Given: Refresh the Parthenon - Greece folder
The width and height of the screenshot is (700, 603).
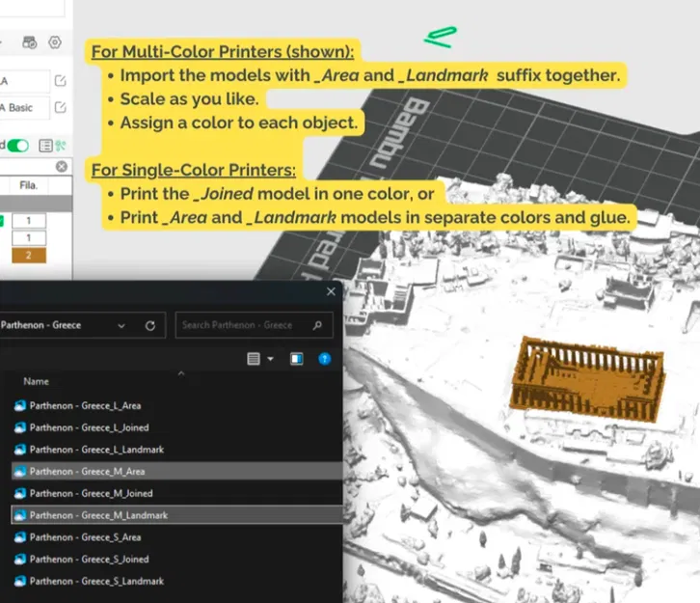Looking at the screenshot, I should 150,326.
